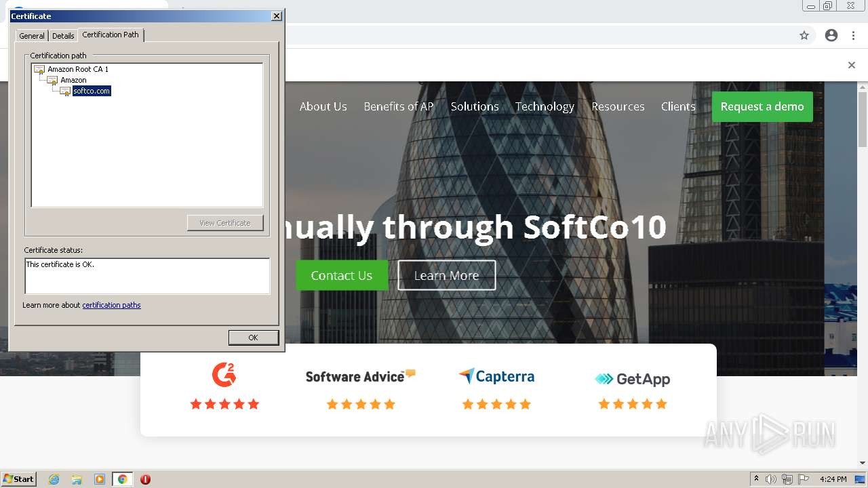
Task: Click the GetApp logo
Action: 633,379
